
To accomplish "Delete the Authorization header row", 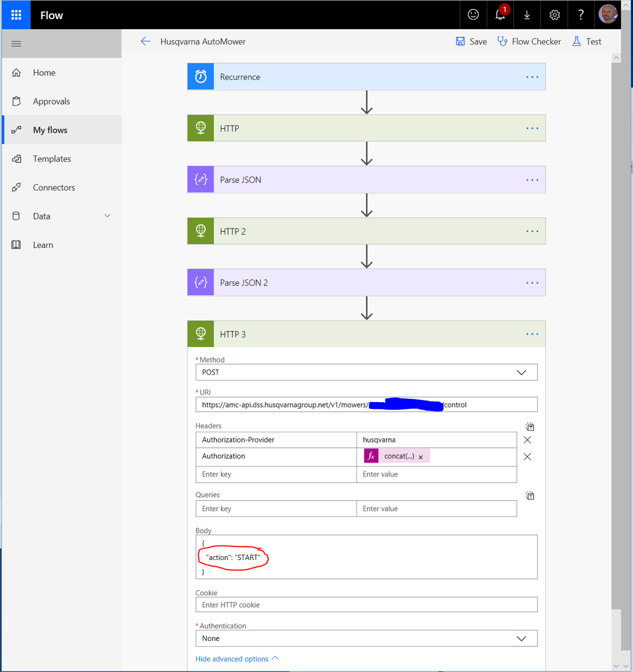I will (527, 457).
